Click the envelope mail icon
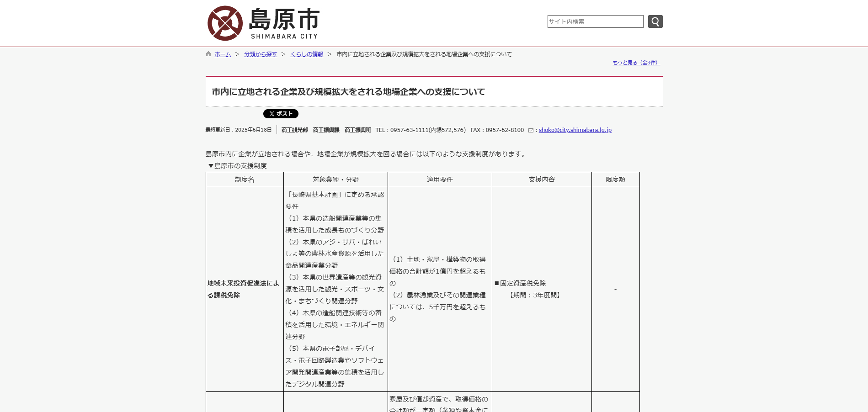The height and width of the screenshot is (412, 868). (x=531, y=130)
